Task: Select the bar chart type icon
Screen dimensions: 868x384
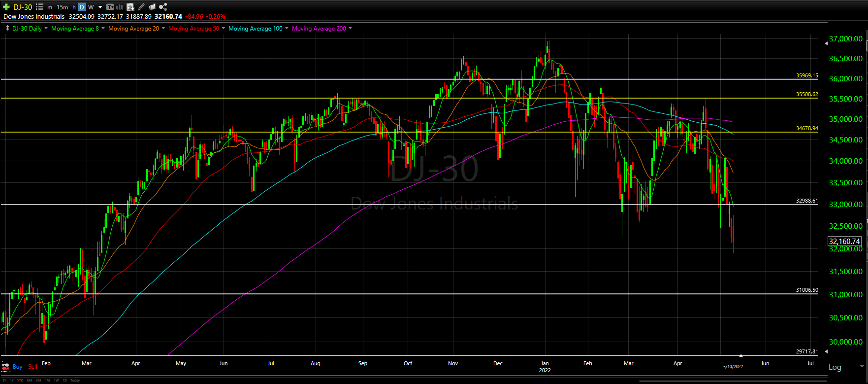Action: click(120, 7)
